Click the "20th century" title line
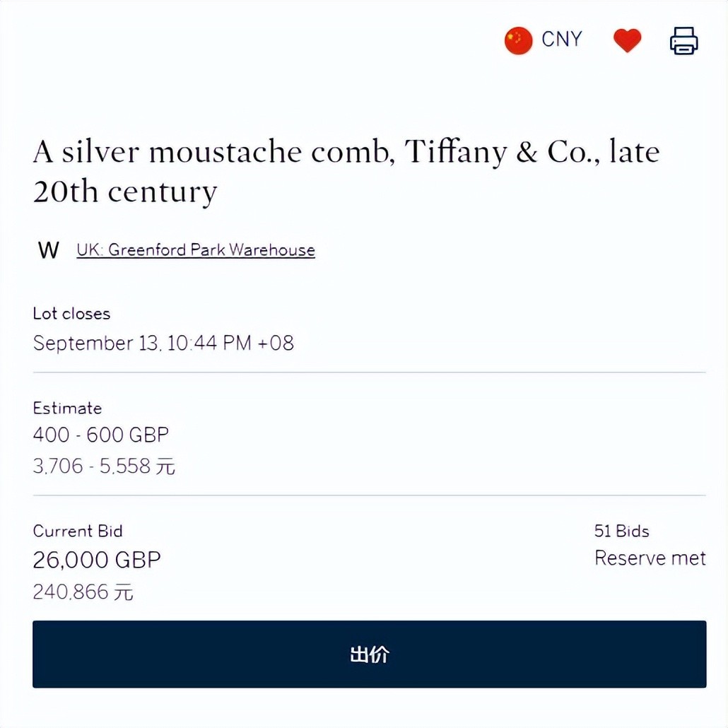This screenshot has width=728, height=728. [x=124, y=192]
